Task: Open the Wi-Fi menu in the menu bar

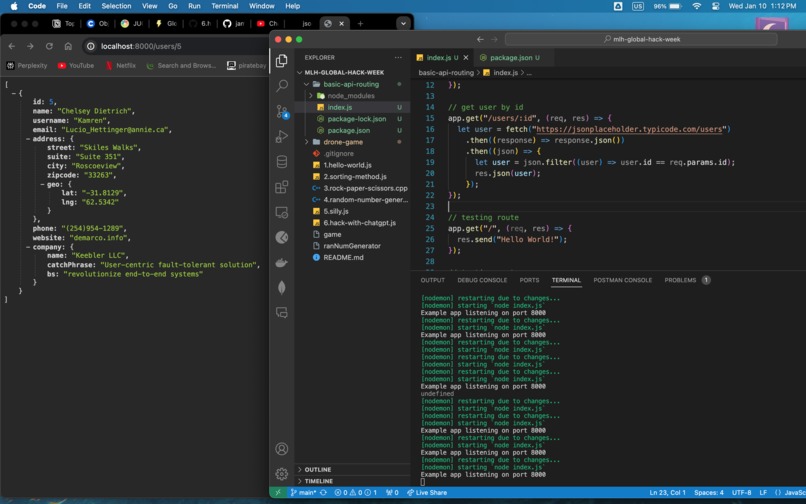Action: coord(697,6)
